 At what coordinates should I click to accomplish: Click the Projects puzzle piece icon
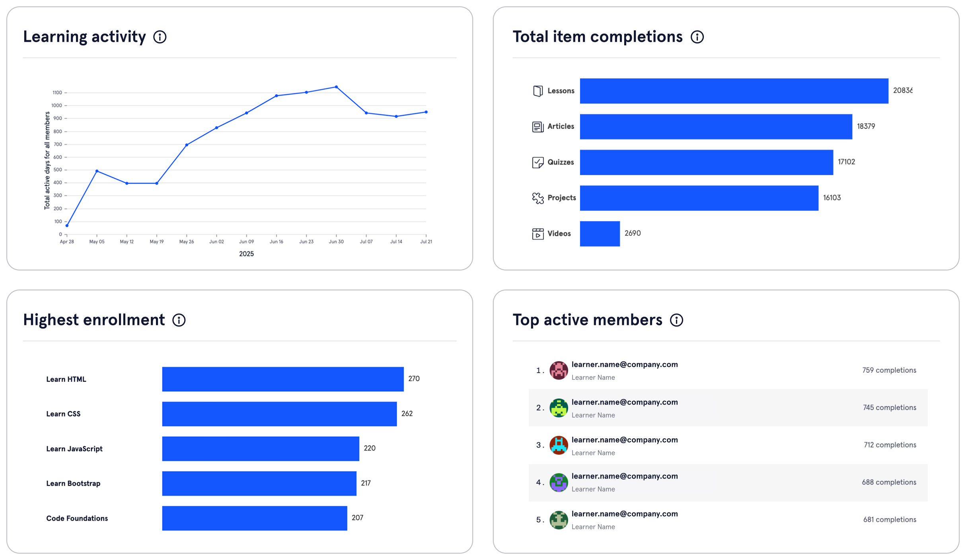point(538,198)
